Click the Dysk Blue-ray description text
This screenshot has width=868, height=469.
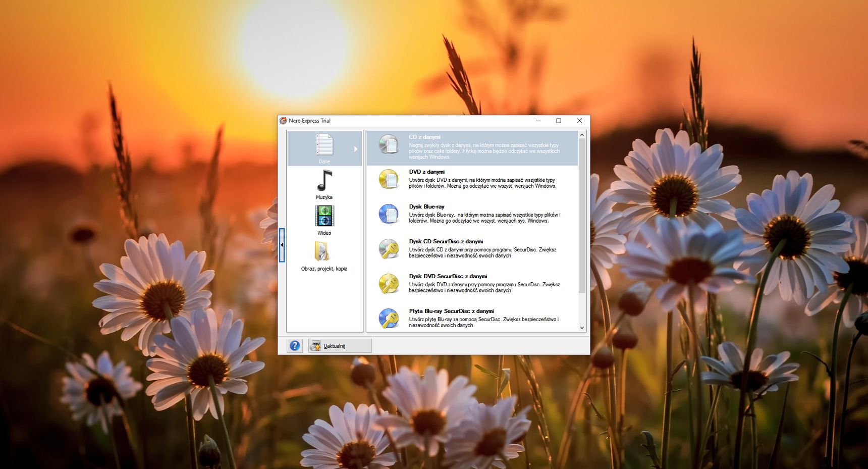(484, 218)
